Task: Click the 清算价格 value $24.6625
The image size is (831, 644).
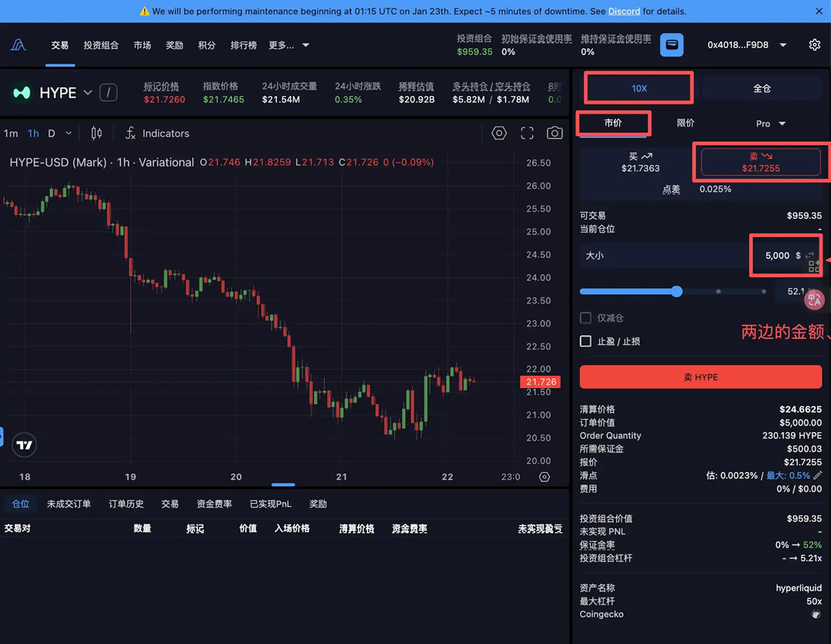Action: pyautogui.click(x=800, y=409)
